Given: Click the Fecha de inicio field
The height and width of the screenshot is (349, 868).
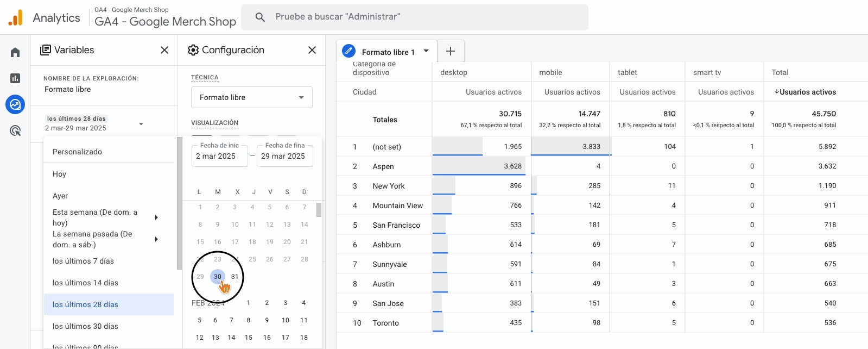Looking at the screenshot, I should pyautogui.click(x=220, y=156).
